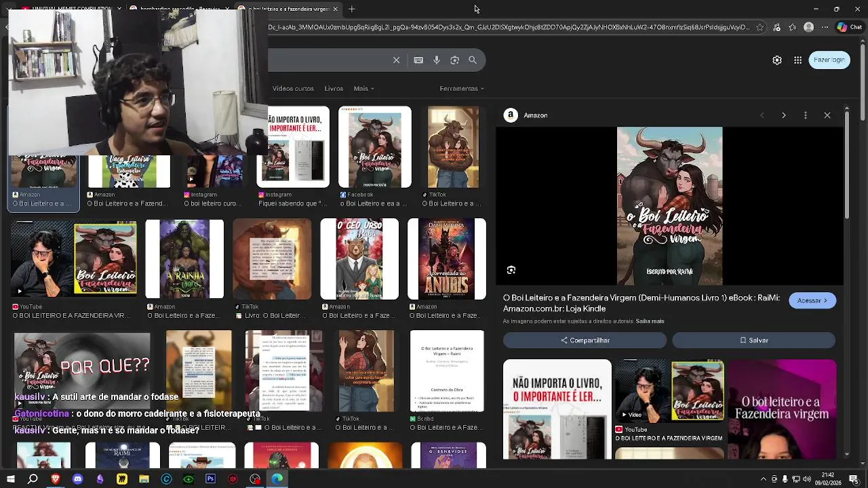Expand the Ferramentas tools dropdown

point(462,89)
